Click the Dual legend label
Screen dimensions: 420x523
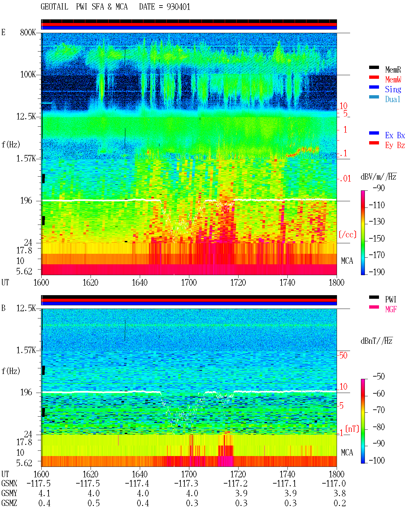[x=393, y=99]
